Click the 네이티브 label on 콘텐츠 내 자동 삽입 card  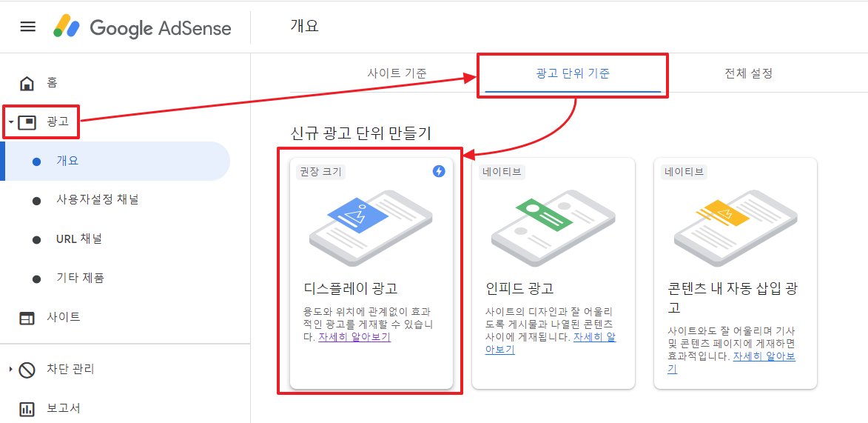pos(684,172)
